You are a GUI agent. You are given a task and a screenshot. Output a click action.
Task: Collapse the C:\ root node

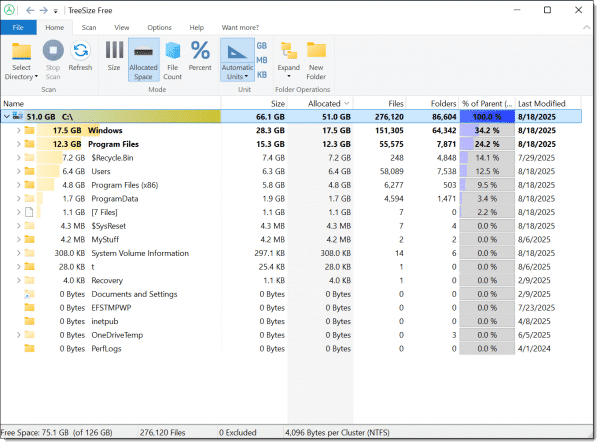pos(7,116)
